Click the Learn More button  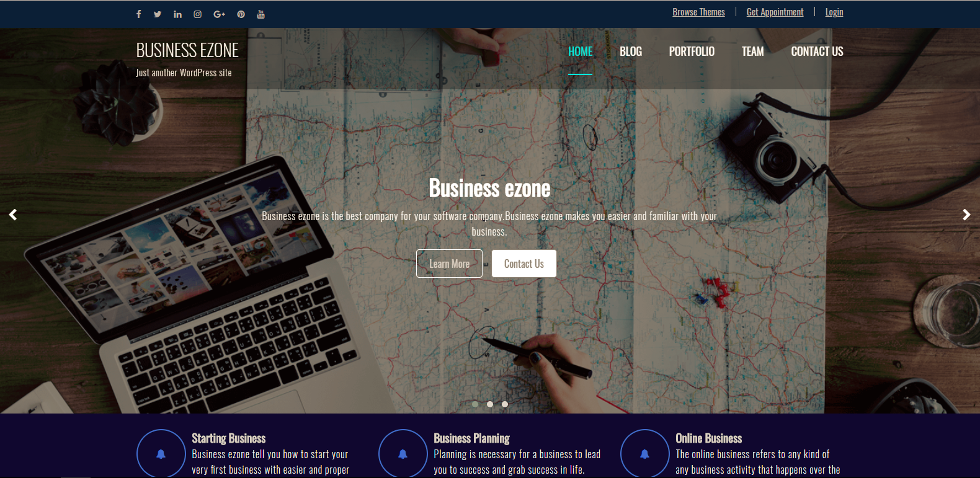click(x=449, y=263)
